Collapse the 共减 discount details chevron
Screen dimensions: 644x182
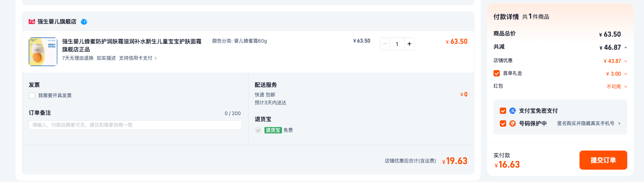626,47
